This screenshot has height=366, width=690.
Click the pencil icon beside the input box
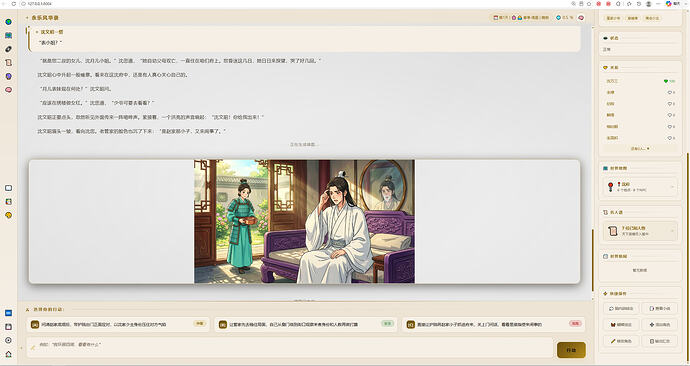(x=33, y=348)
